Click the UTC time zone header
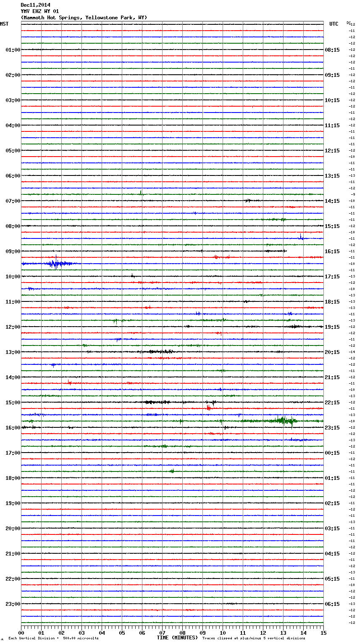Viewport: 357px width, 644px height. (x=334, y=24)
